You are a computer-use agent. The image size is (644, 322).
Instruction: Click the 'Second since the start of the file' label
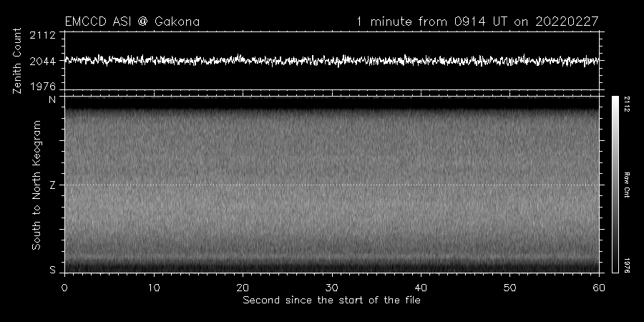click(331, 301)
